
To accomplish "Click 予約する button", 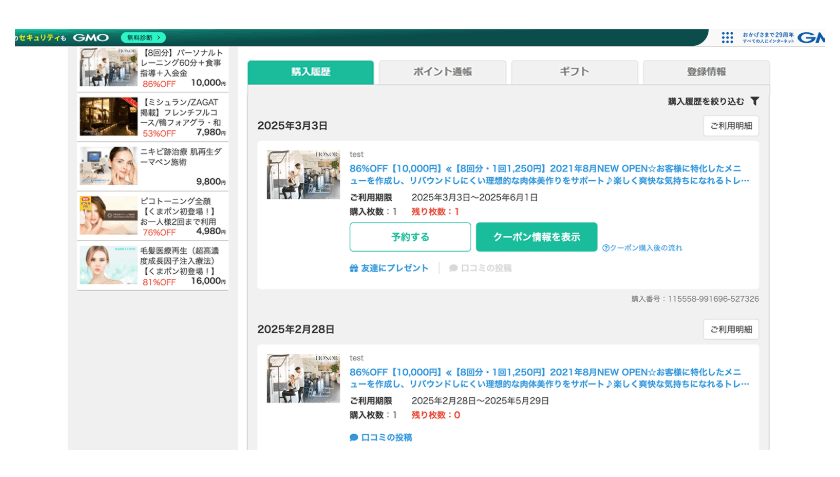I will click(410, 237).
